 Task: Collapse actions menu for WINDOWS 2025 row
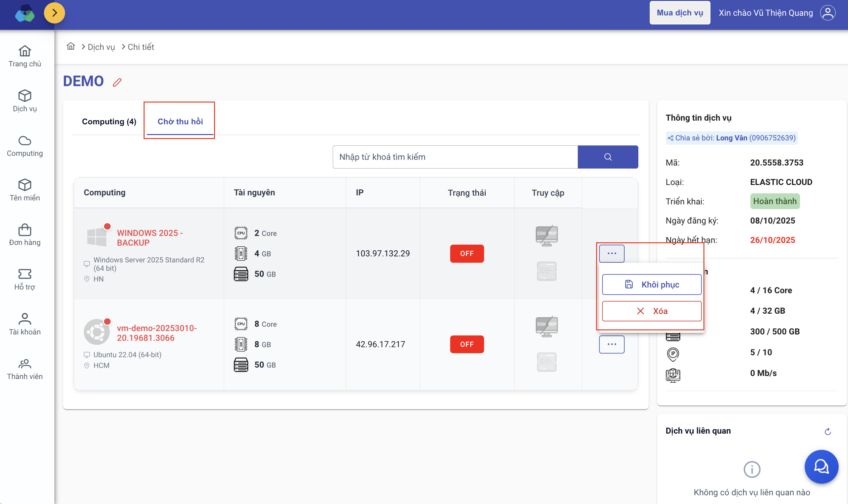(612, 253)
